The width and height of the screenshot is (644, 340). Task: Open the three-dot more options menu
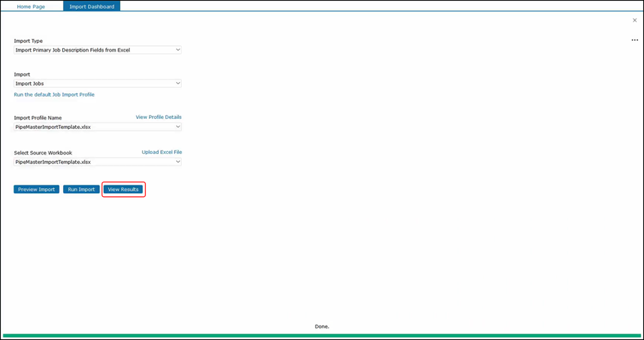tap(635, 40)
